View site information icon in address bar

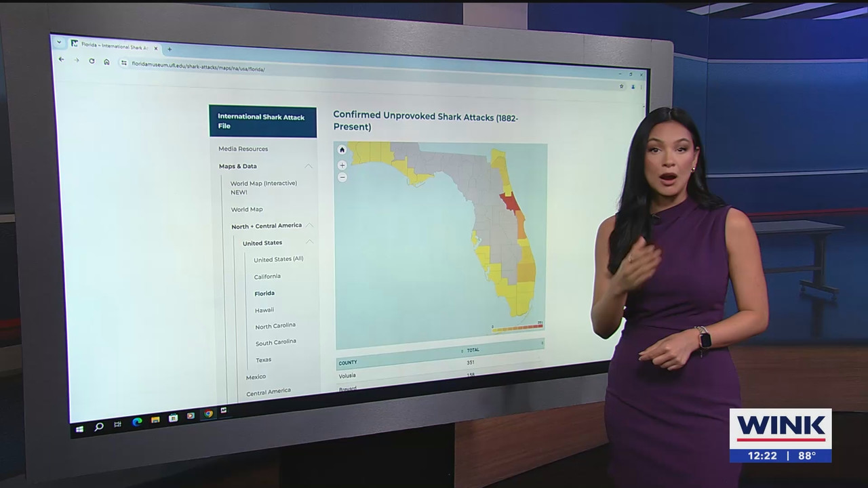point(124,62)
